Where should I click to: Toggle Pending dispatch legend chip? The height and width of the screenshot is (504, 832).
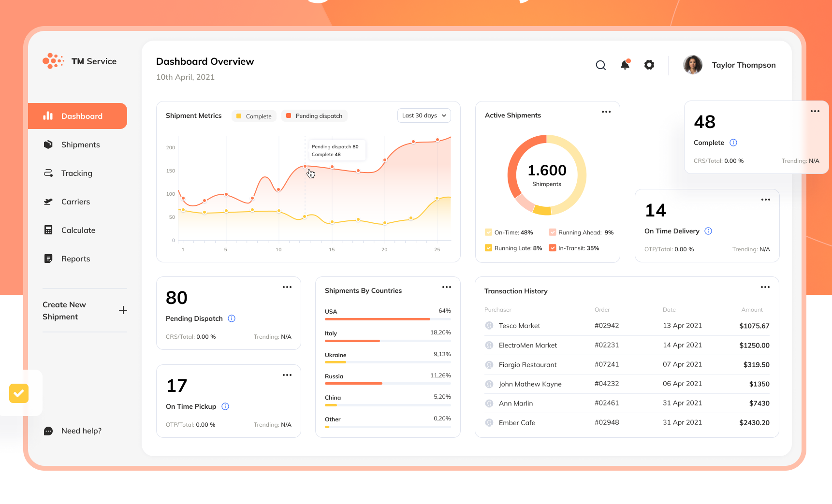(314, 116)
